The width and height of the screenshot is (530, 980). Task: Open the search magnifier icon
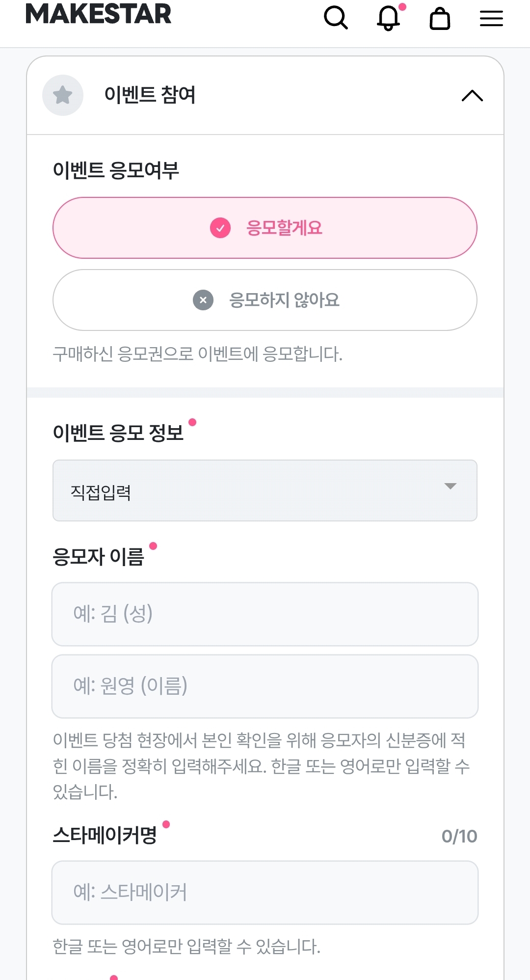(336, 18)
